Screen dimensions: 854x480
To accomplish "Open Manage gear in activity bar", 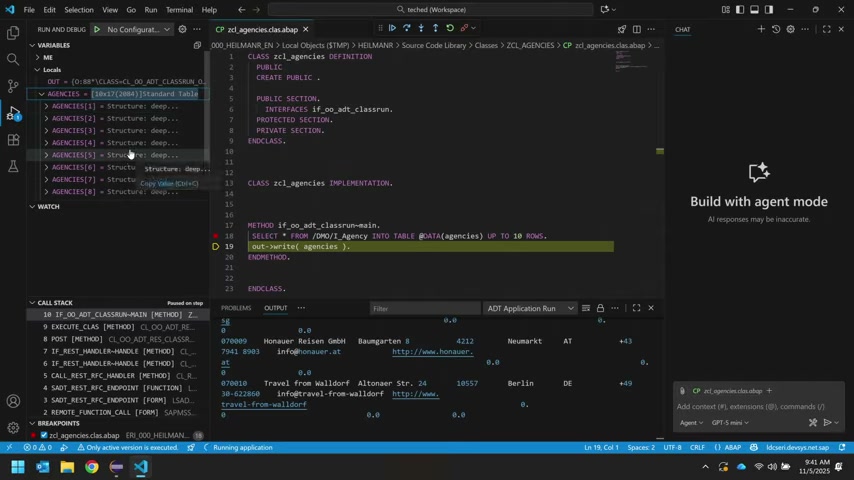I will 13,428.
